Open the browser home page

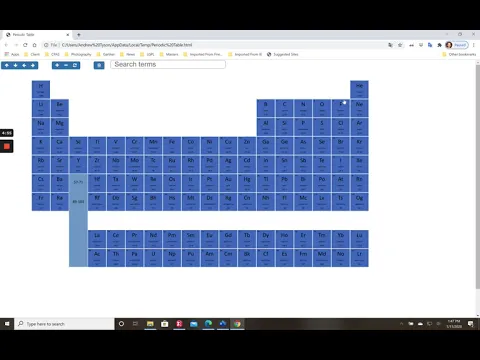click(35, 45)
